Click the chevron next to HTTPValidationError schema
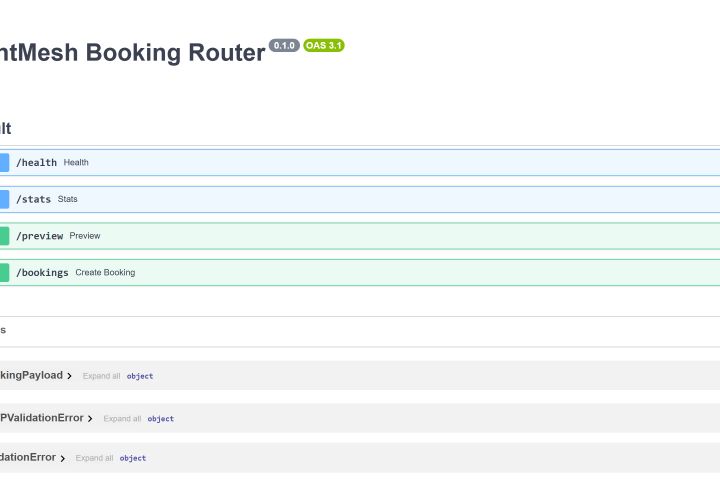 91,419
